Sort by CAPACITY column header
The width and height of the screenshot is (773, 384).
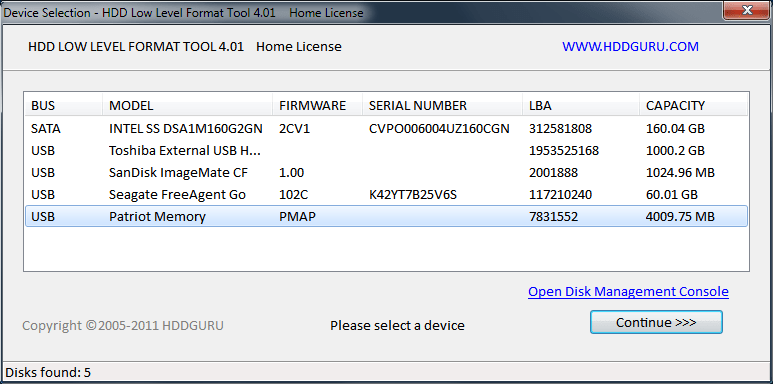[x=694, y=105]
